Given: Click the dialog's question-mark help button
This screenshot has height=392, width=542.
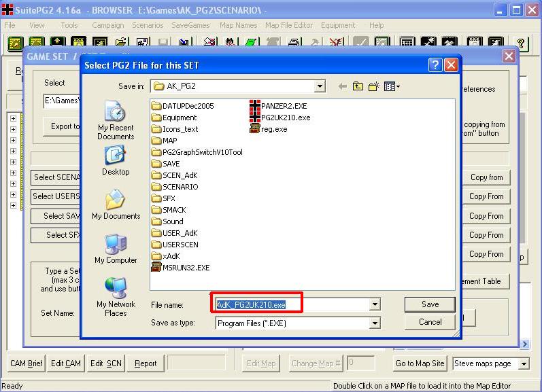Looking at the screenshot, I should coord(435,65).
